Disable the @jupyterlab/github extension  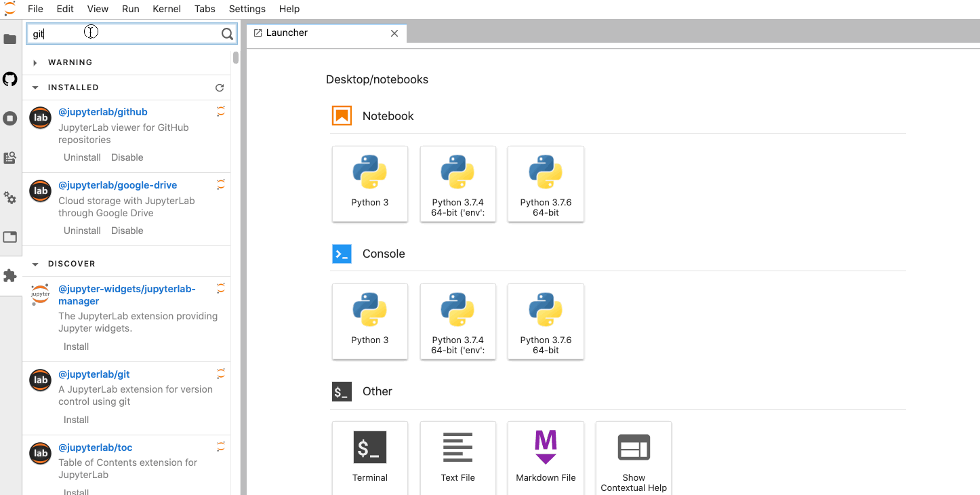click(x=127, y=157)
